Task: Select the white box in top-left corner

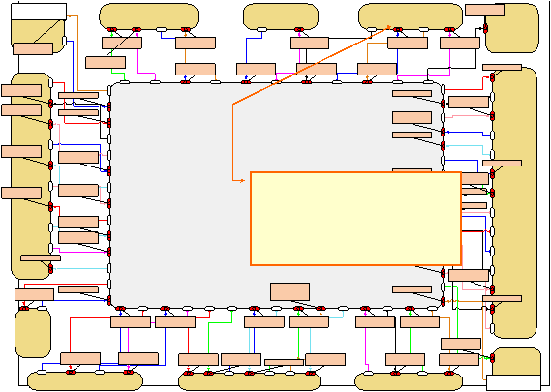Action: click(x=39, y=12)
